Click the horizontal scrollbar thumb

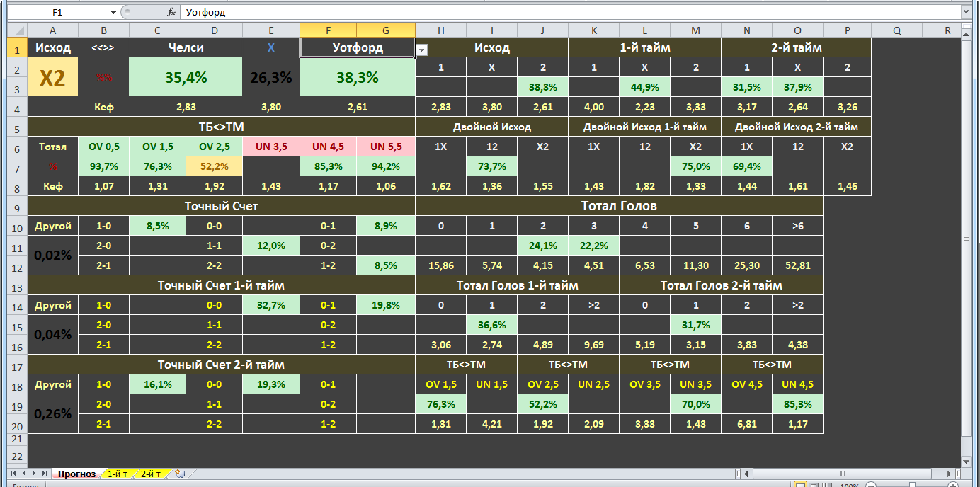(844, 474)
